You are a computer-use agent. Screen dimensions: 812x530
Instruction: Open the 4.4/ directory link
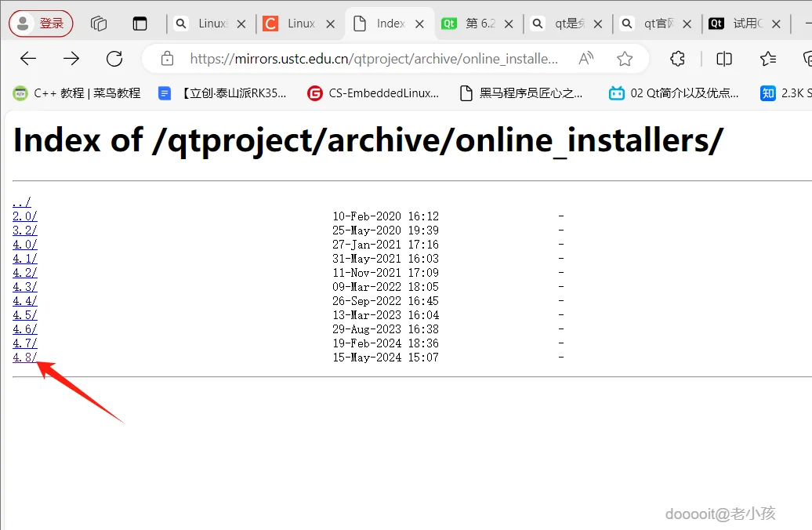[25, 300]
